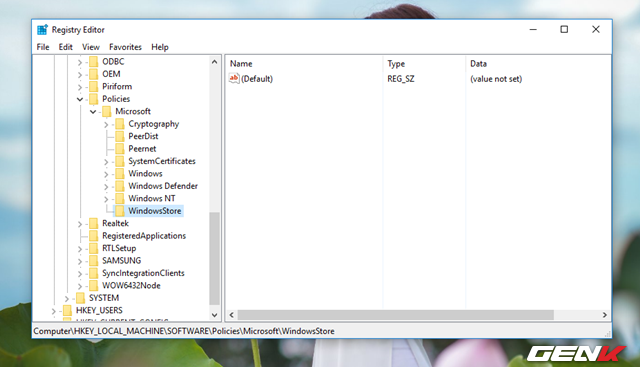Expand the OEM key
The image size is (640, 367).
[x=80, y=75]
